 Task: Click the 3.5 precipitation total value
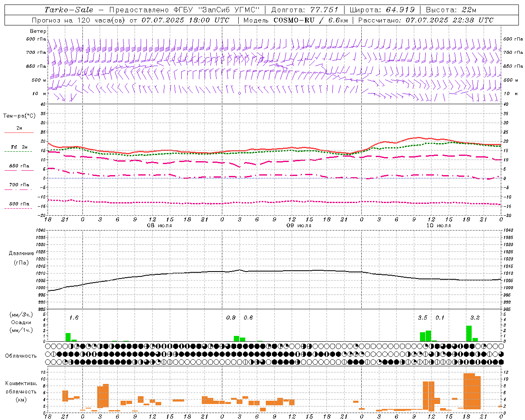tap(422, 317)
